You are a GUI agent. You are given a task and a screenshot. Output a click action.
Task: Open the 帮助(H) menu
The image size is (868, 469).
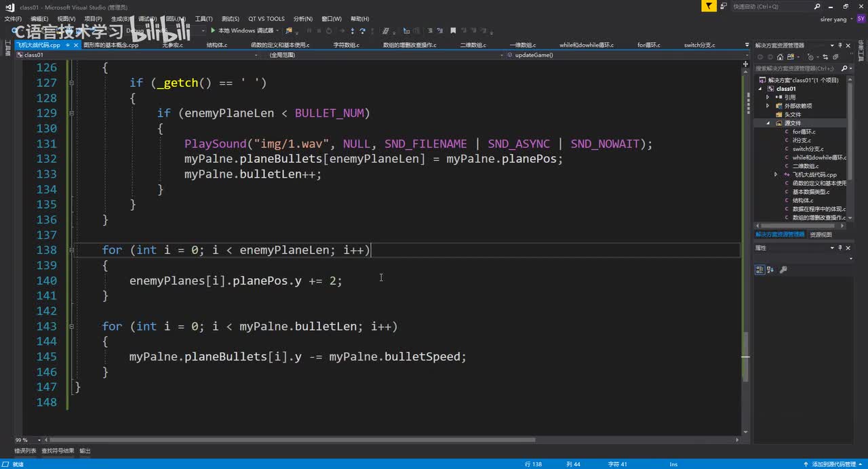pos(360,19)
